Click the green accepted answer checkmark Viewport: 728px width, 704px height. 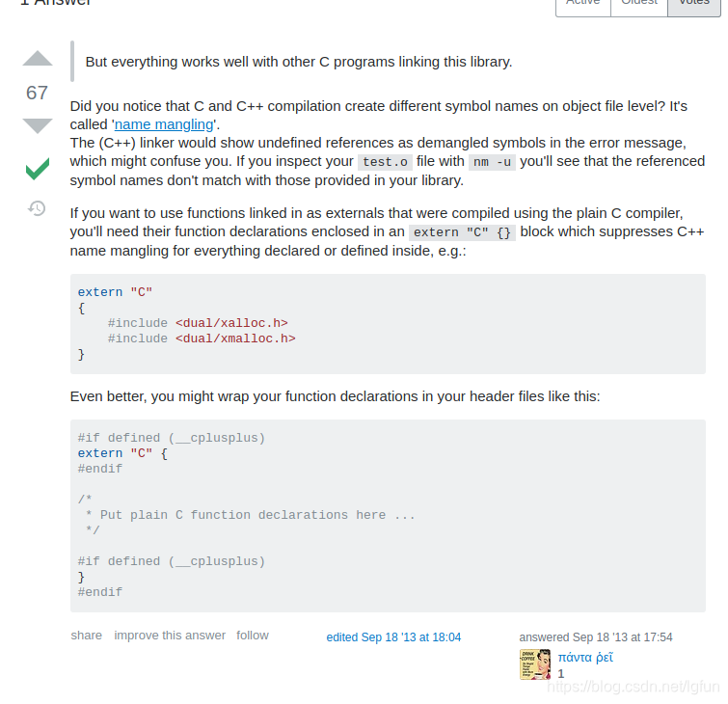pyautogui.click(x=38, y=169)
